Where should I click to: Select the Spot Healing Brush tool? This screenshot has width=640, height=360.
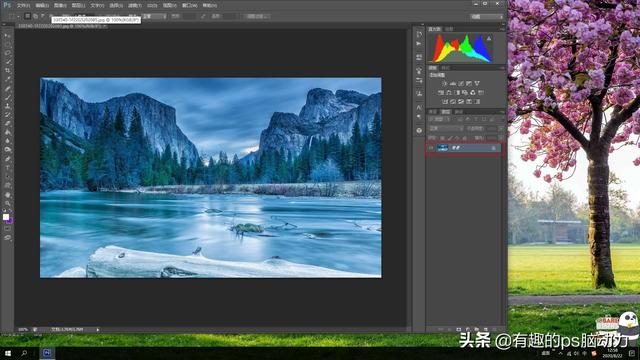pos(7,89)
